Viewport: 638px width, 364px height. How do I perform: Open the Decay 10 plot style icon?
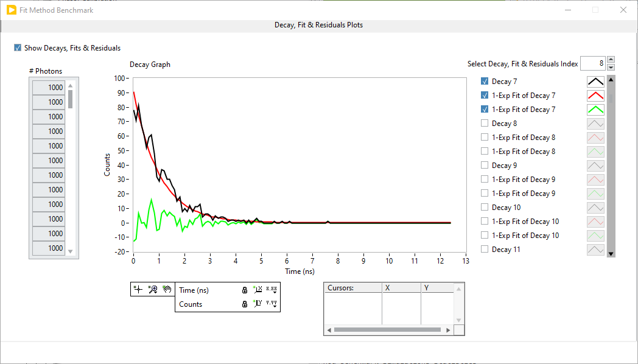[x=595, y=208]
